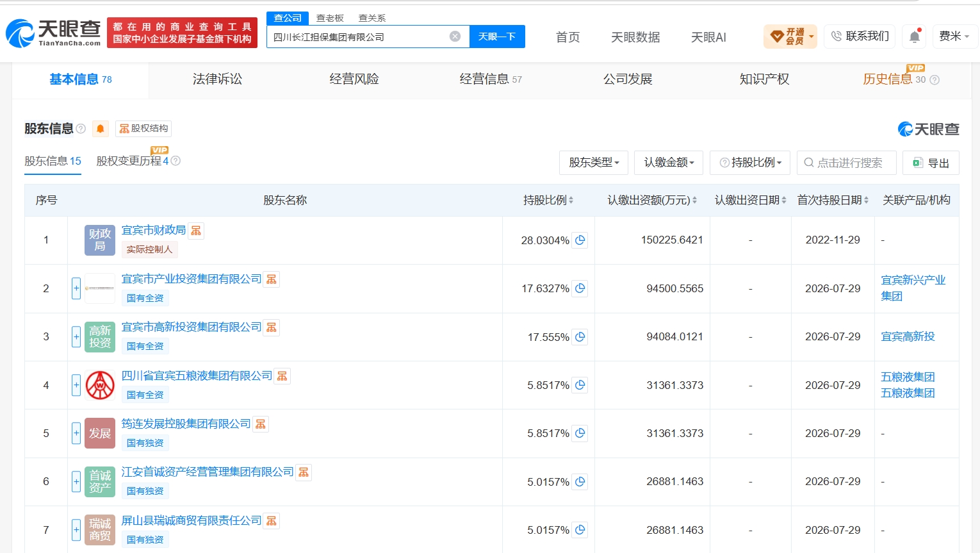This screenshot has height=553, width=980.
Task: Open the 股权结构 equity structure chart
Action: 143,129
